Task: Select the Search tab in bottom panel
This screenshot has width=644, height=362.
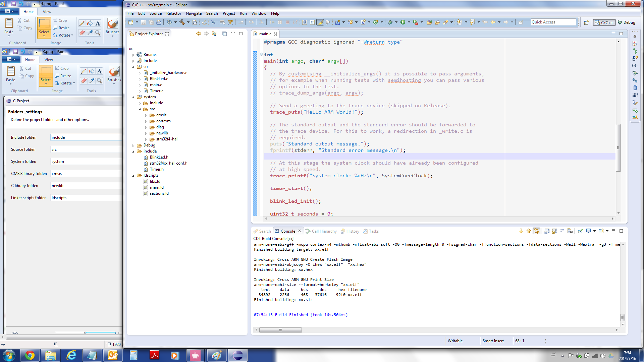Action: coord(262,231)
